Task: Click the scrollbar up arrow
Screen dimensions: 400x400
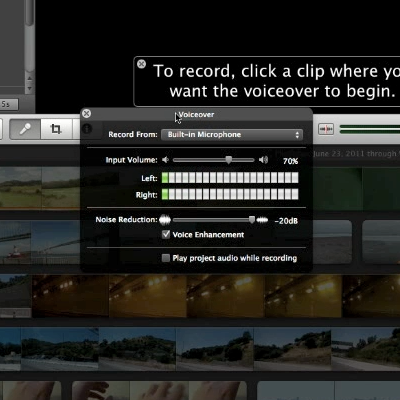Action: tap(30, 79)
